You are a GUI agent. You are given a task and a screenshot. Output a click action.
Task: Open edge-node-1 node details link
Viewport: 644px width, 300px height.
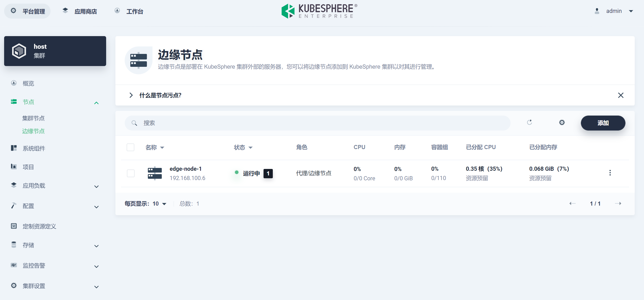click(185, 169)
